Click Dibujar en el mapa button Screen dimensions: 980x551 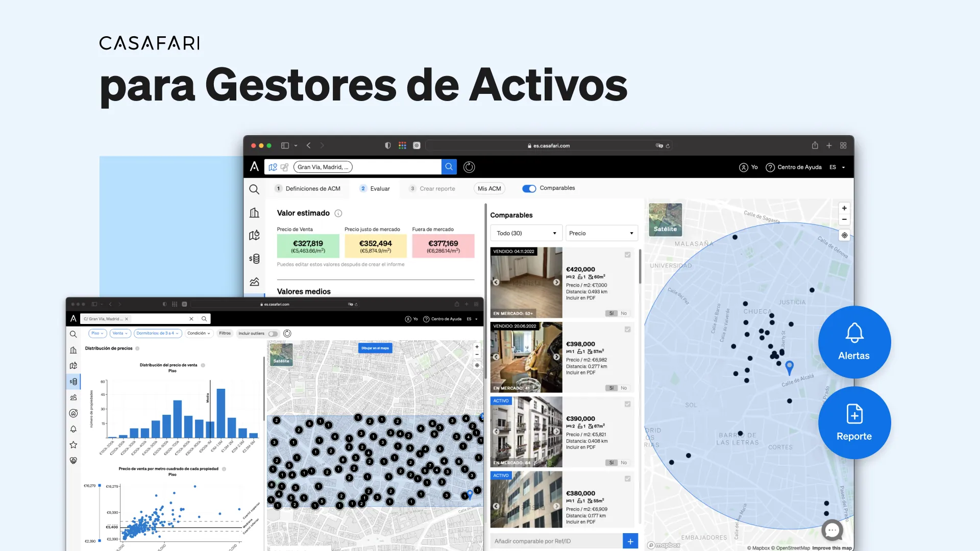click(x=375, y=348)
